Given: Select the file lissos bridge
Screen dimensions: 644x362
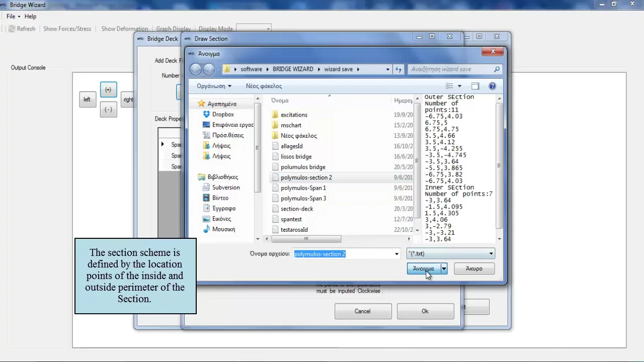Looking at the screenshot, I should (x=296, y=157).
